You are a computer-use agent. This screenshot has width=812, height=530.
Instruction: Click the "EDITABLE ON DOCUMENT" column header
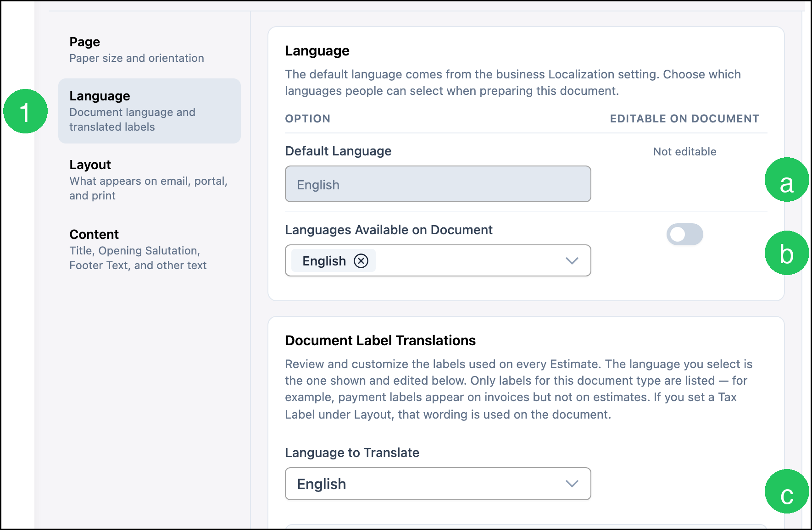coord(684,119)
